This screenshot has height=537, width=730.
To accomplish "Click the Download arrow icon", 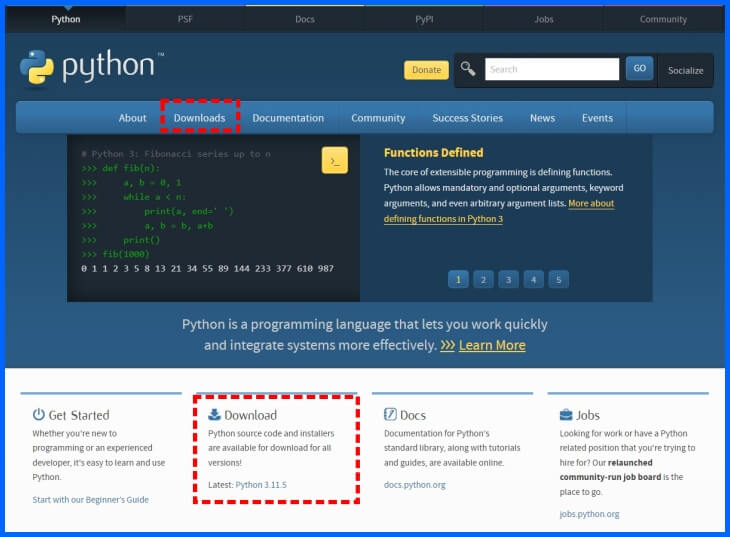I will 214,414.
